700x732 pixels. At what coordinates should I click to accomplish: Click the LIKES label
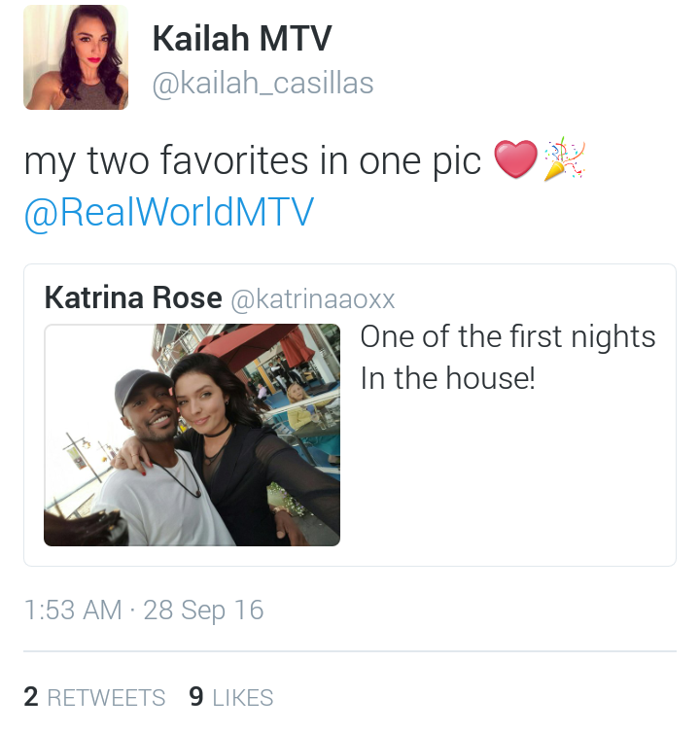pos(243,698)
